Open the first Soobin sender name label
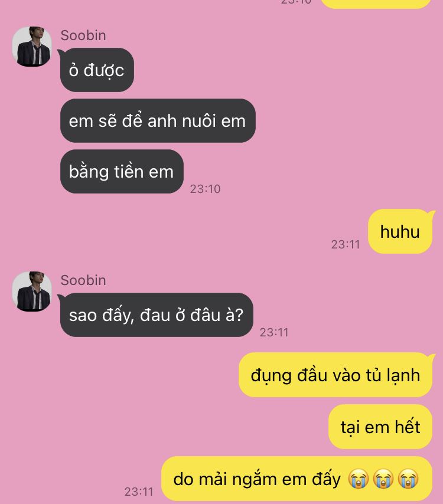The width and height of the screenshot is (443, 504). 83,35
